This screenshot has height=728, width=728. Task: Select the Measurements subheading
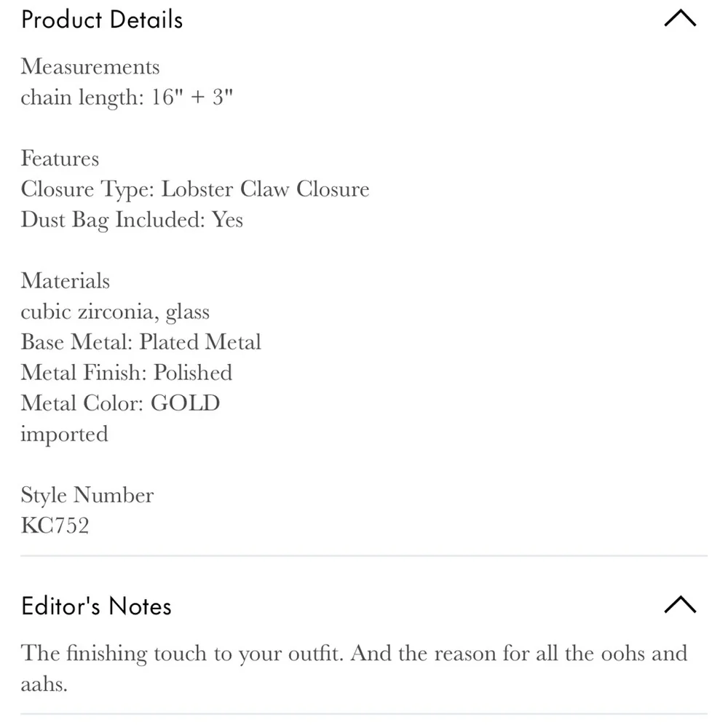(90, 67)
